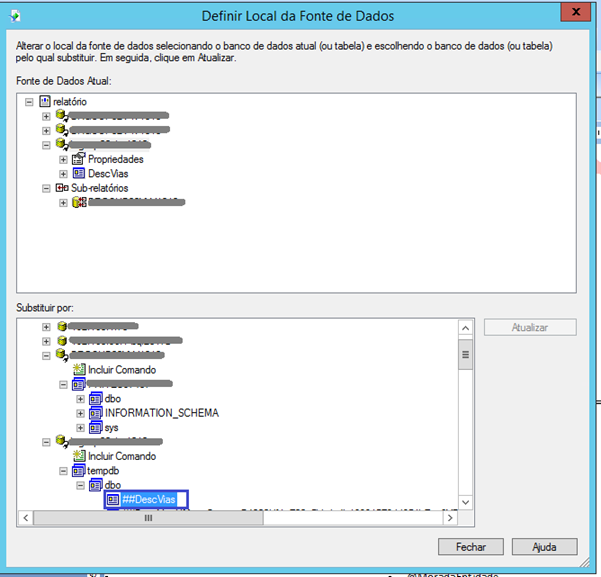Viewport: 601px width, 577px height.
Task: Open help with the Ajuda button
Action: pos(544,547)
